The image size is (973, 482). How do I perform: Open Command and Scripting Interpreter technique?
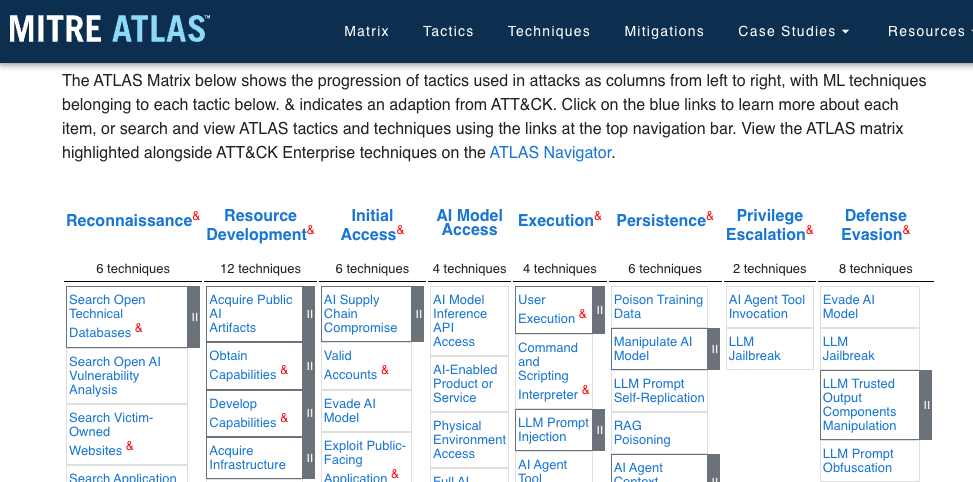coord(548,371)
